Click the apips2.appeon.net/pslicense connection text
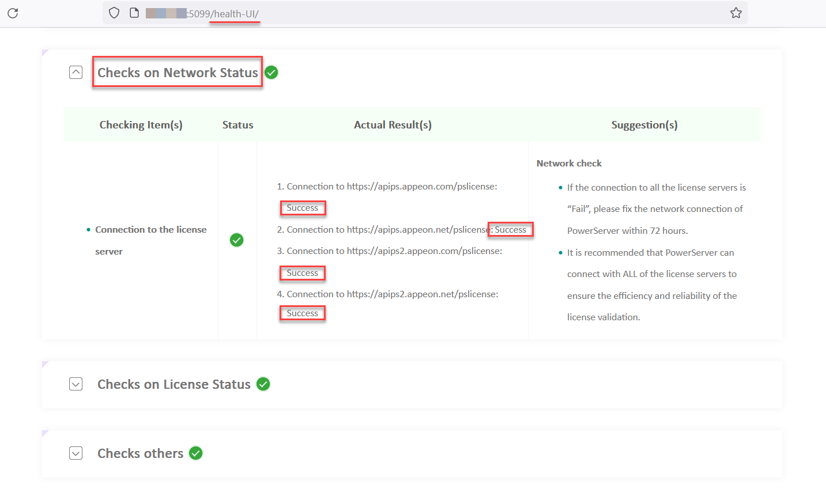This screenshot has height=504, width=826. [x=392, y=294]
